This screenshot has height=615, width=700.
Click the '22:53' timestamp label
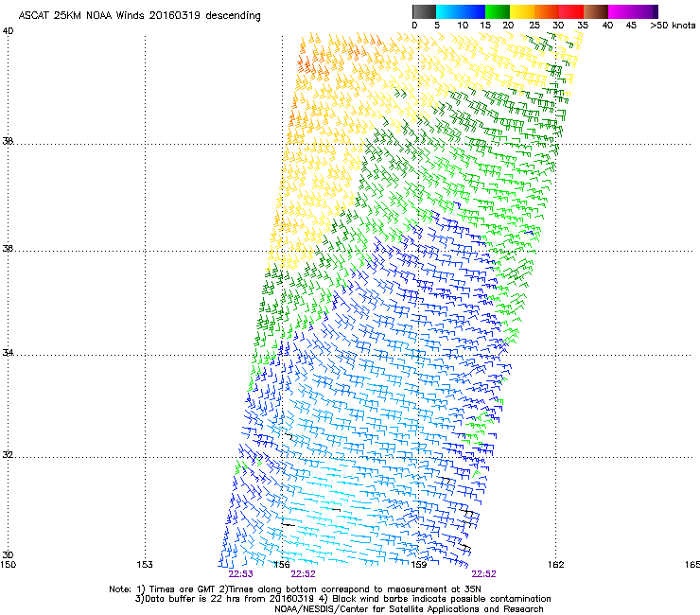click(240, 574)
